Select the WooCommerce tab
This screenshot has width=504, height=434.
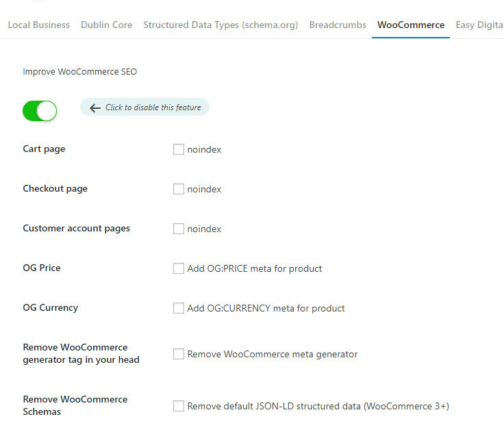(411, 25)
